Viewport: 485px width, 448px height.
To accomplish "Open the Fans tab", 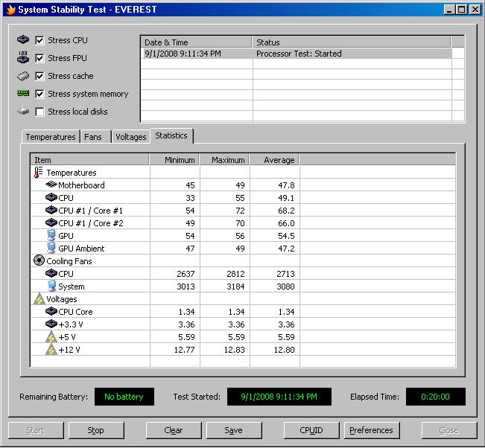I will pos(95,137).
